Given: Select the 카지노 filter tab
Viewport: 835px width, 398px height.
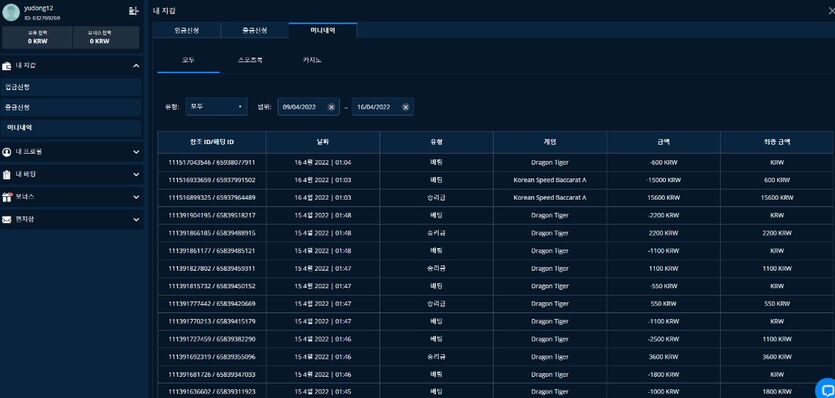Looking at the screenshot, I should pos(312,60).
